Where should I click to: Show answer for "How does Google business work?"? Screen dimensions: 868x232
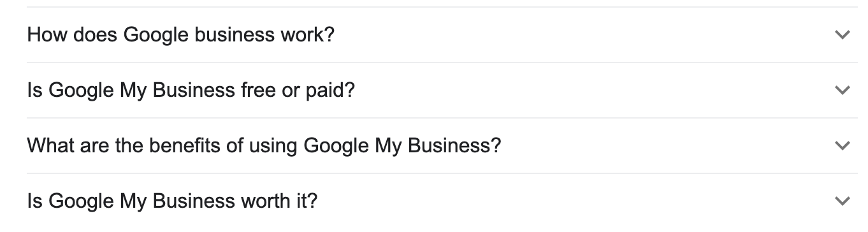[442, 35]
